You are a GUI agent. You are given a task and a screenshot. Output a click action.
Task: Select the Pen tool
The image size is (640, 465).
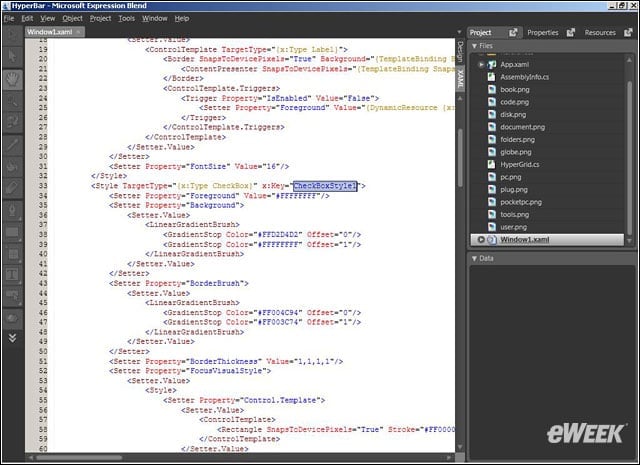[x=13, y=210]
